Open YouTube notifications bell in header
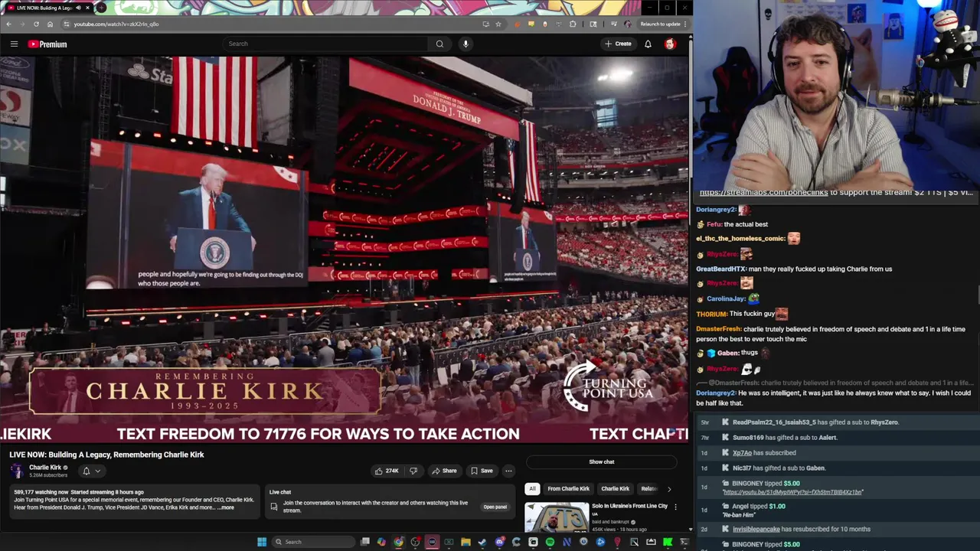980x551 pixels. tap(648, 44)
